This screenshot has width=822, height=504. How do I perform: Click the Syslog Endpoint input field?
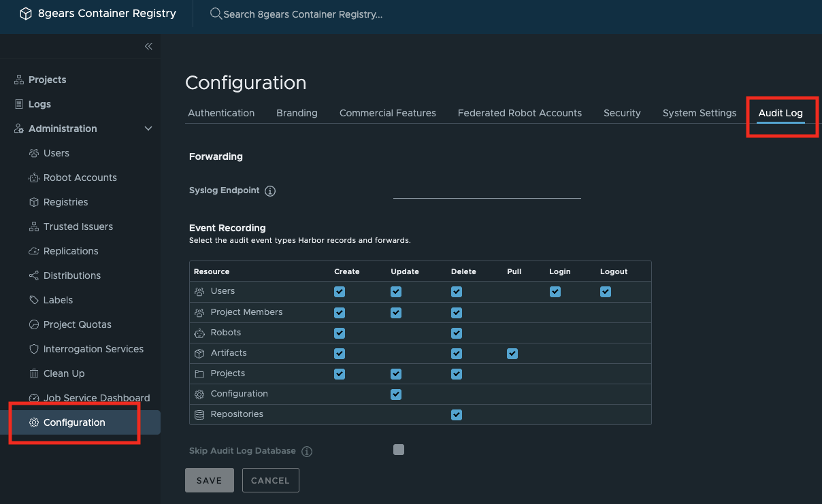487,190
